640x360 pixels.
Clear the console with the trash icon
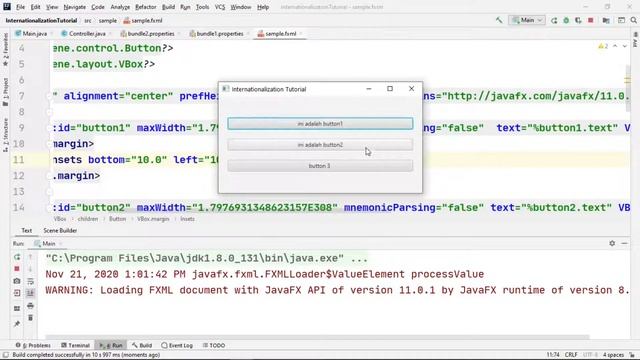click(x=30, y=318)
